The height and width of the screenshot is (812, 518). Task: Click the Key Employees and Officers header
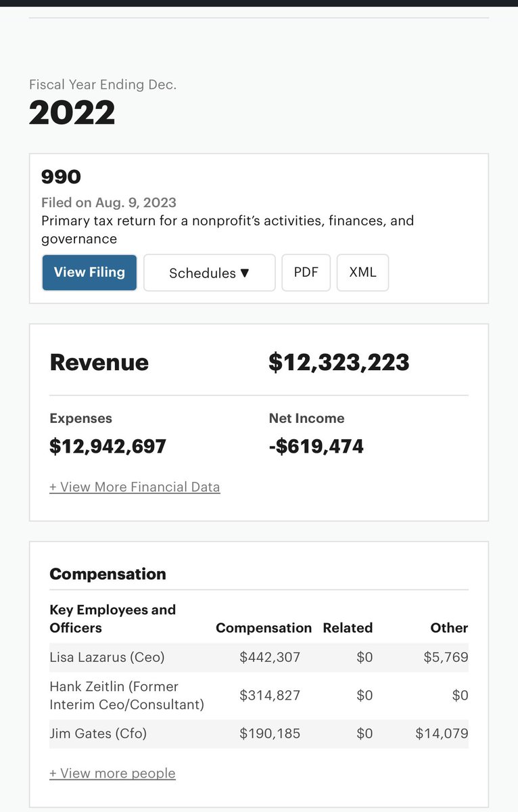(112, 618)
